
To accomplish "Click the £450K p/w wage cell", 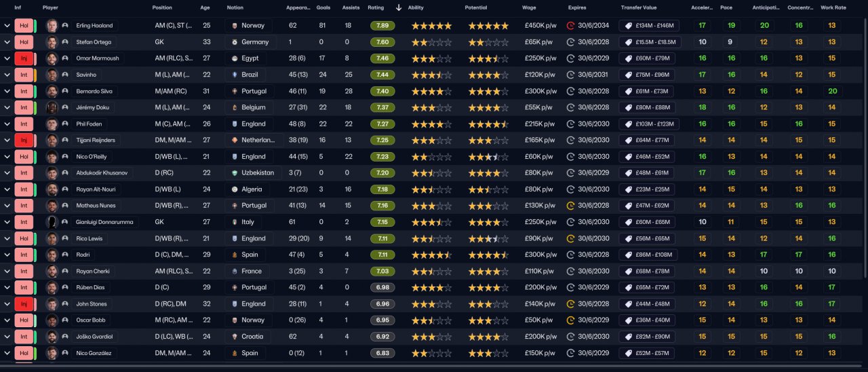I will click(540, 26).
